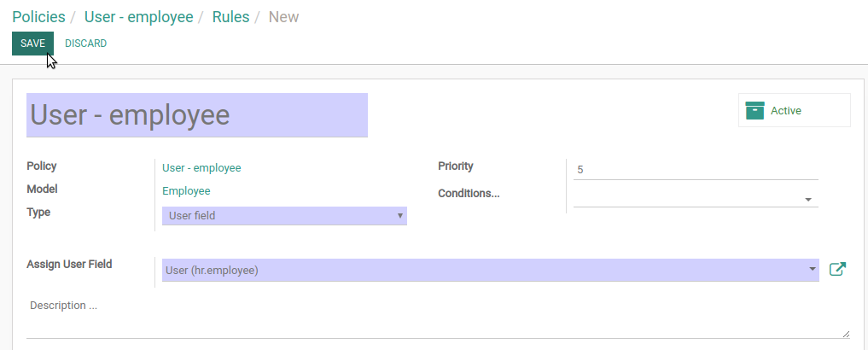Screen dimensions: 868x350
Task: Go to the Policies breadcrumb
Action: pyautogui.click(x=38, y=16)
